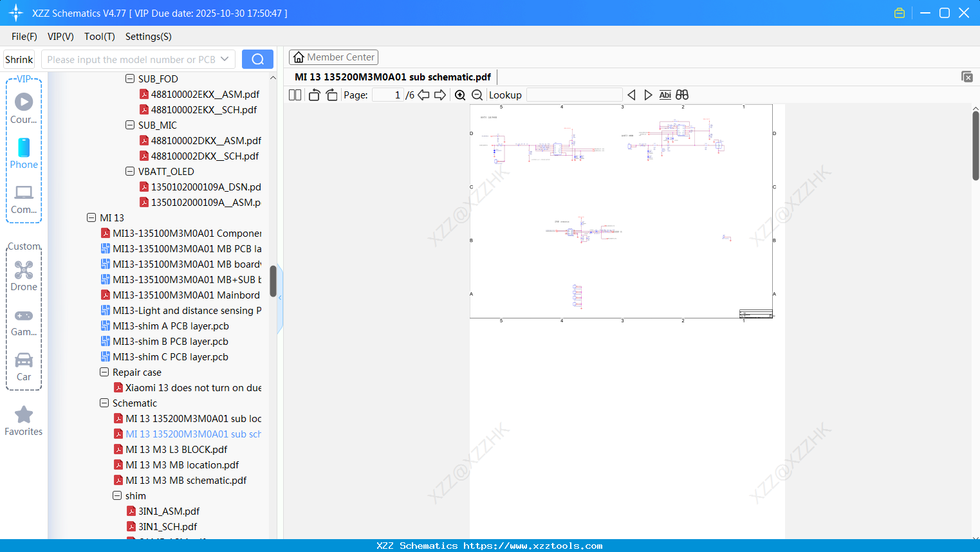Screen dimensions: 980x552
Task: Zoom in on the schematic page
Action: pyautogui.click(x=460, y=95)
